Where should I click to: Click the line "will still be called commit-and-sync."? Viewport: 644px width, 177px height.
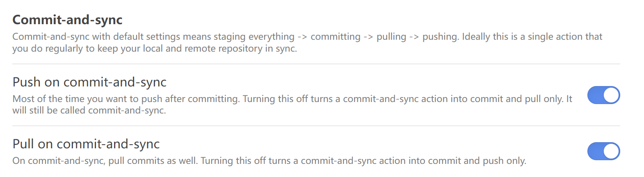tap(89, 110)
